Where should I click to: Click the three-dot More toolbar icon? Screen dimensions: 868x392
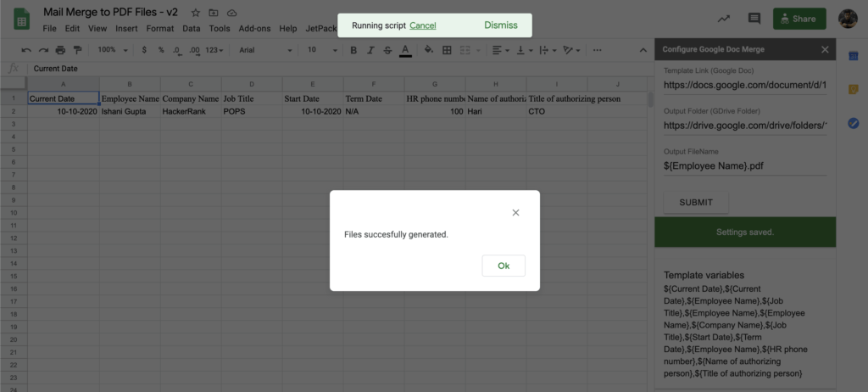tap(597, 50)
